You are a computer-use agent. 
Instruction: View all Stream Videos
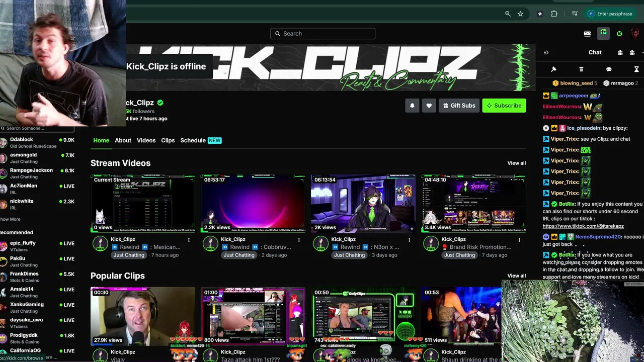[516, 163]
